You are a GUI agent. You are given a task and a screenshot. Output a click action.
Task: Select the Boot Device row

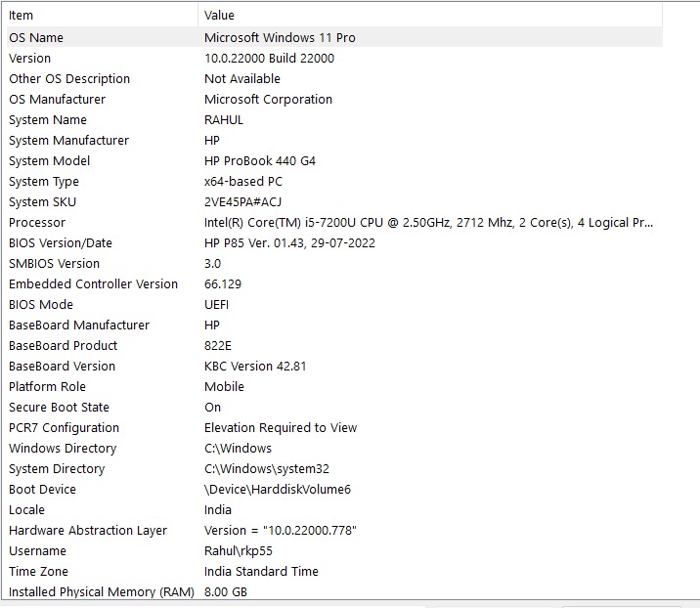tap(334, 490)
